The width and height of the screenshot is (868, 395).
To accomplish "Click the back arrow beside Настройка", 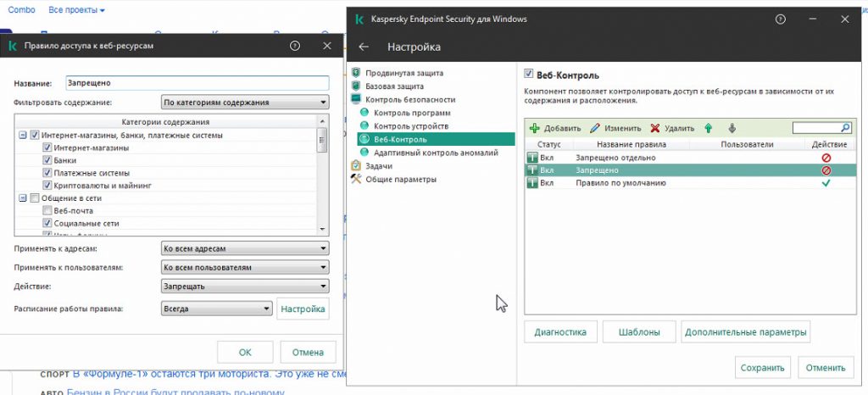I will tap(364, 47).
